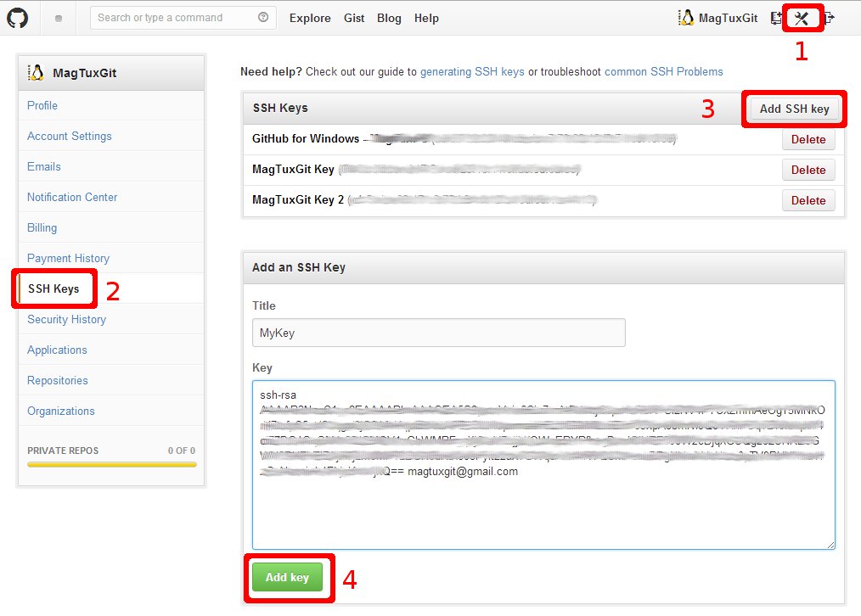
Task: Click the penguin avatar in sidebar header
Action: click(x=36, y=72)
